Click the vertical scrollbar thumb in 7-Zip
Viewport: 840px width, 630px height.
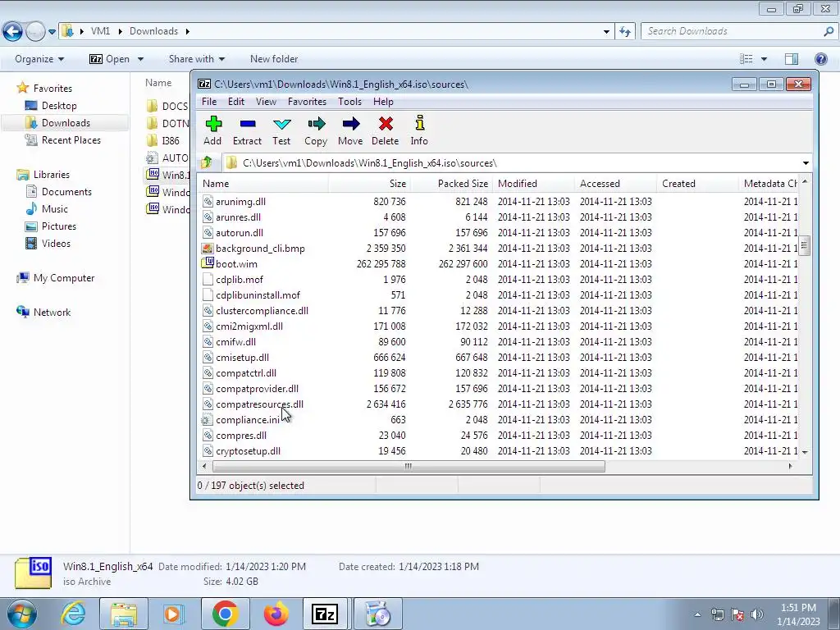tap(805, 246)
